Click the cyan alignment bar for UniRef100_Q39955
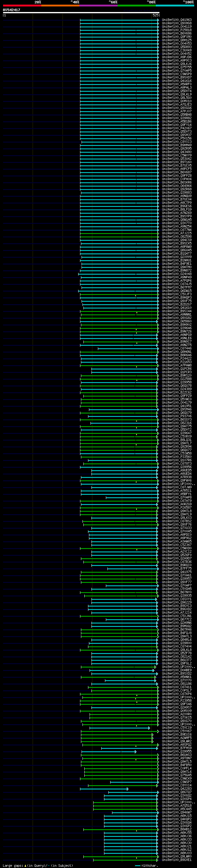The width and height of the screenshot is (197, 868). coord(109,752)
